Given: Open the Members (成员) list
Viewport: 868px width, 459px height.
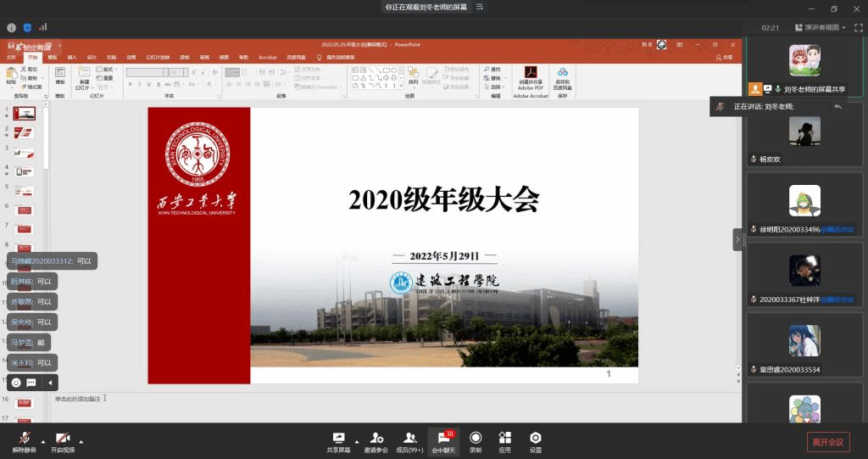Looking at the screenshot, I should click(409, 440).
